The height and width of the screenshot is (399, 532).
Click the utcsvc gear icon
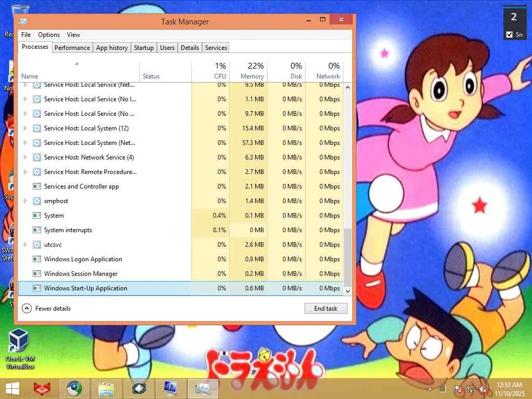click(37, 245)
